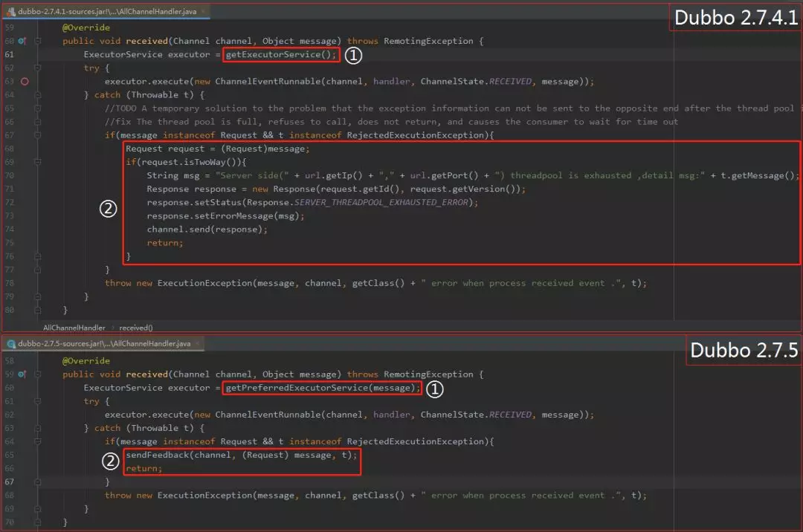Click override gutter icon on top line 60
This screenshot has height=532, width=803.
pos(22,41)
